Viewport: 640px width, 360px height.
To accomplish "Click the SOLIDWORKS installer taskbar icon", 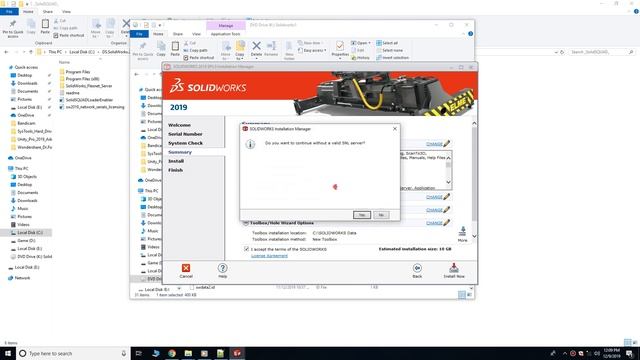I will pos(237,353).
